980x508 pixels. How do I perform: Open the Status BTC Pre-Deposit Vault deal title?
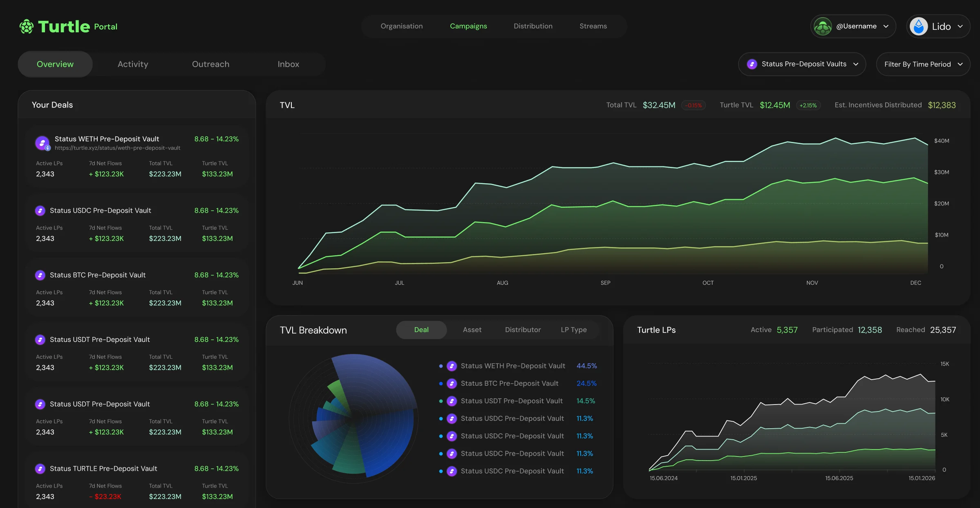click(97, 275)
